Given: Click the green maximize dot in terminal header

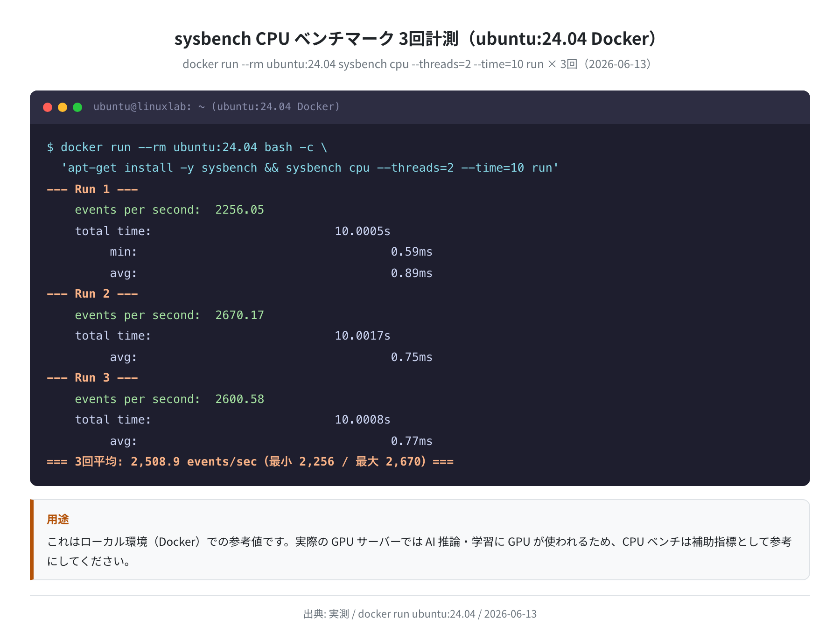Looking at the screenshot, I should click(x=77, y=107).
